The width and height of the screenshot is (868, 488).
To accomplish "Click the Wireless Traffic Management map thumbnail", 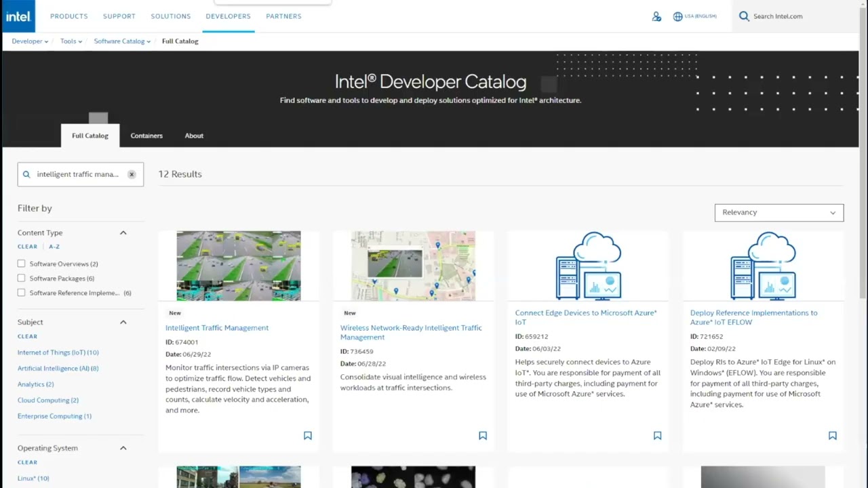I will [x=413, y=266].
